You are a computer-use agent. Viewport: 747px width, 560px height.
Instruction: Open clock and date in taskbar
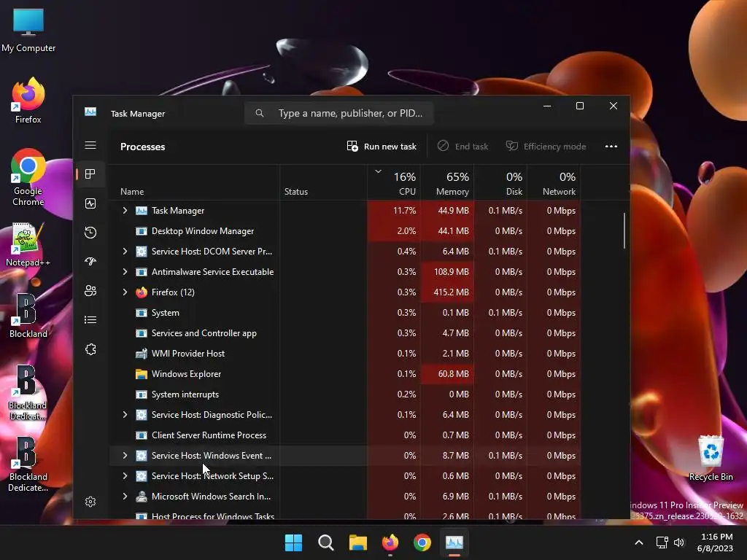(x=715, y=542)
